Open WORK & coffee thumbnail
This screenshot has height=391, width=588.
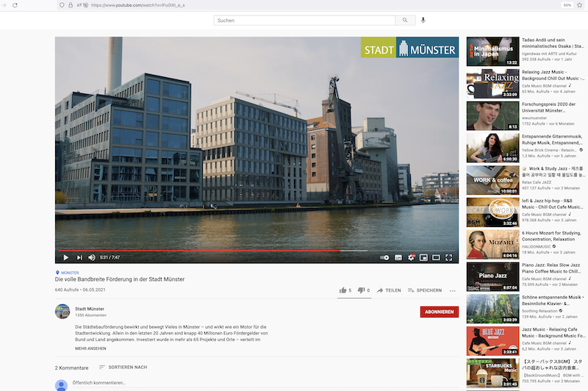coord(492,180)
